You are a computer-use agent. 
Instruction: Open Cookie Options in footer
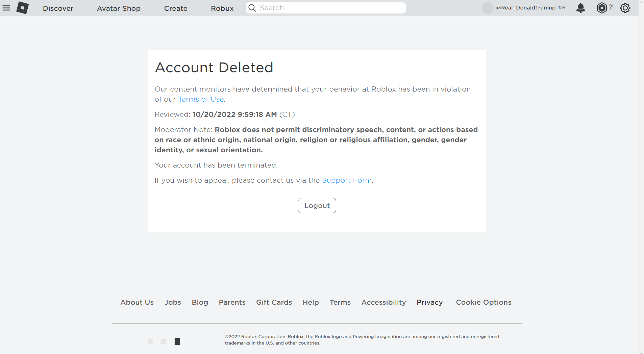point(484,302)
